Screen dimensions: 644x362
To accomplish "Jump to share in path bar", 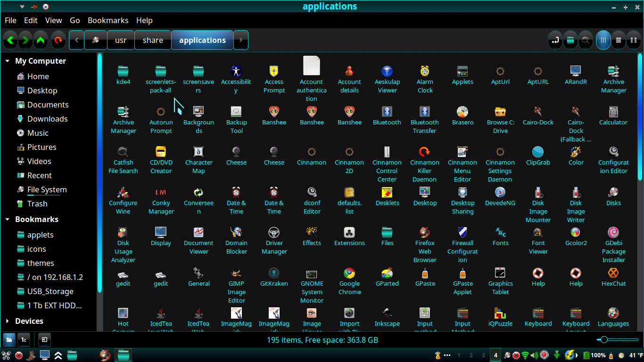I will 153,40.
